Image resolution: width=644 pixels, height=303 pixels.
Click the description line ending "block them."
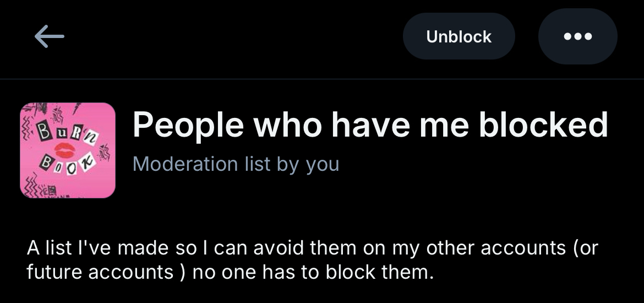(x=230, y=272)
